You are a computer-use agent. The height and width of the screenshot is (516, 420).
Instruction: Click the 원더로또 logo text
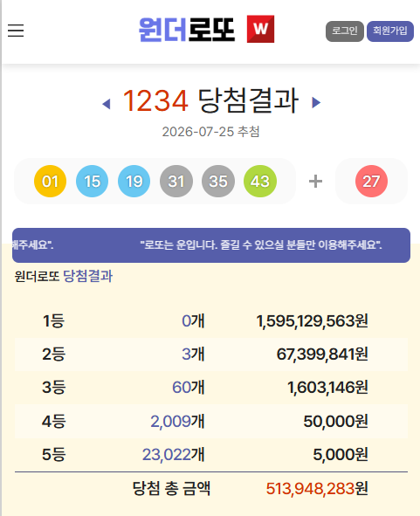click(187, 30)
